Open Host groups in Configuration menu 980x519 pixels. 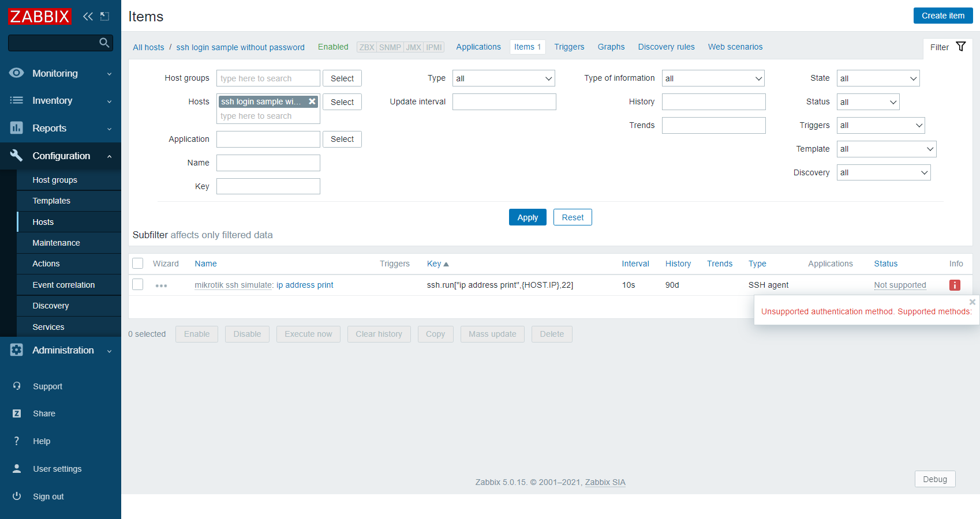pos(69,180)
